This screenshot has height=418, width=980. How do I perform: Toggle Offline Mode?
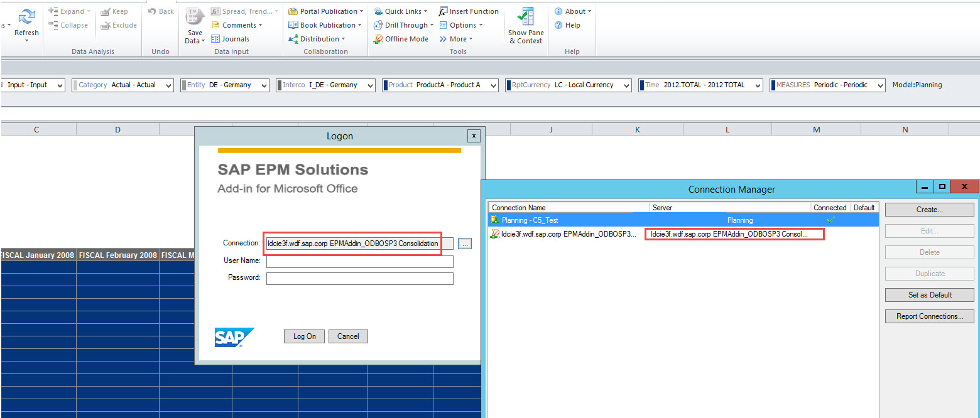401,38
